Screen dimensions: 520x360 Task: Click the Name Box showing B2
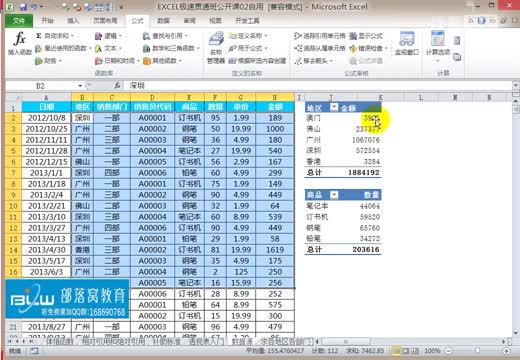pos(40,86)
